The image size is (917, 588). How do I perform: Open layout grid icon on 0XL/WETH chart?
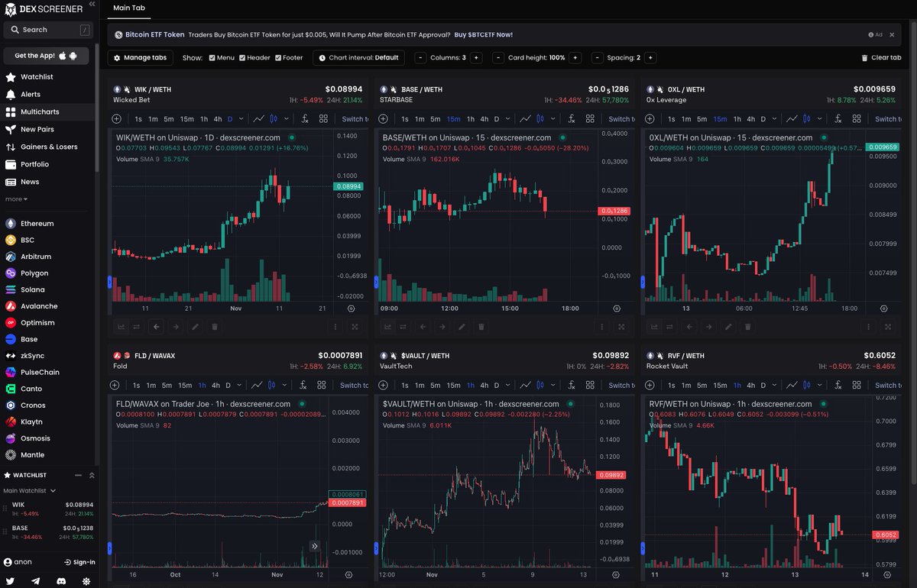tap(857, 119)
